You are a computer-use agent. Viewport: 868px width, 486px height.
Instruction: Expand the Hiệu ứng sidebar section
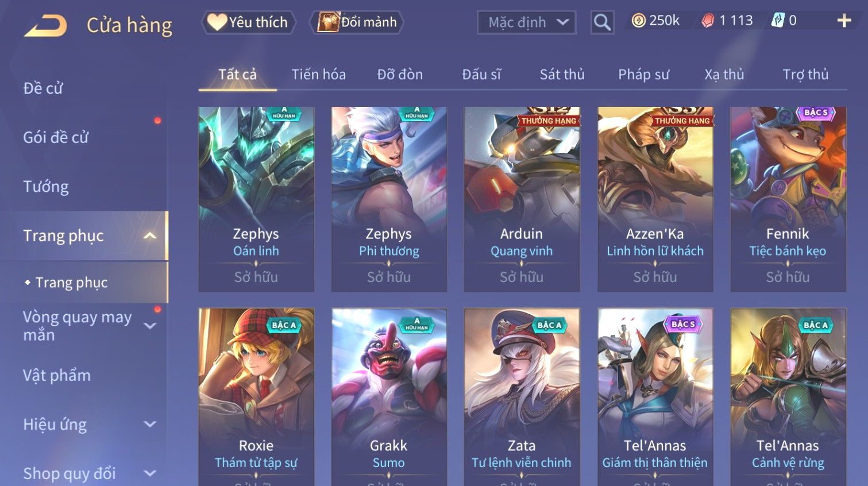(150, 424)
